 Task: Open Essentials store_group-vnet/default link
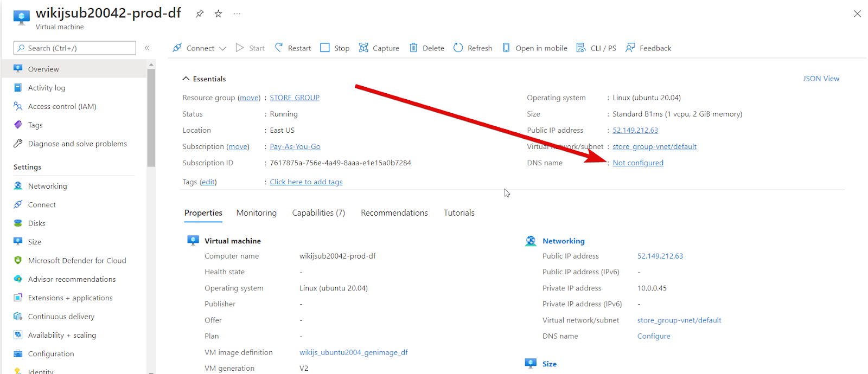pyautogui.click(x=654, y=146)
